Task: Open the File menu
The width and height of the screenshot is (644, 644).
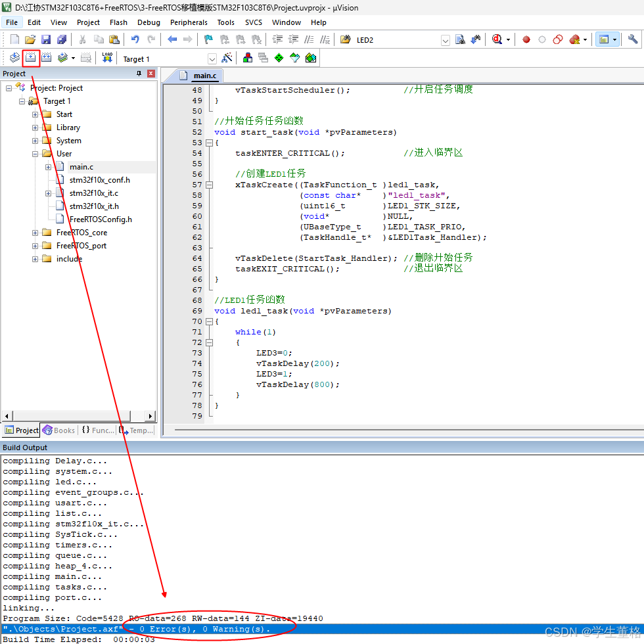Action: tap(12, 22)
